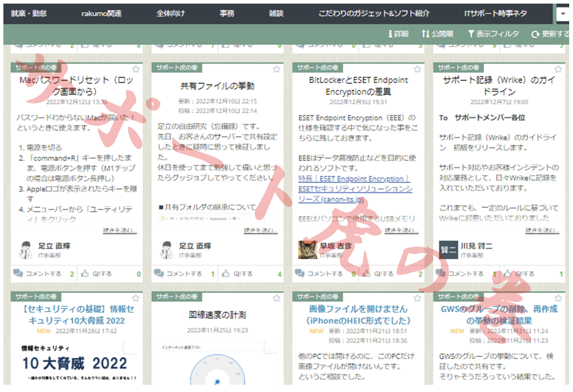Star the Macパスワードリセット post
Image resolution: width=573 pixels, height=392 pixels.
click(x=136, y=69)
